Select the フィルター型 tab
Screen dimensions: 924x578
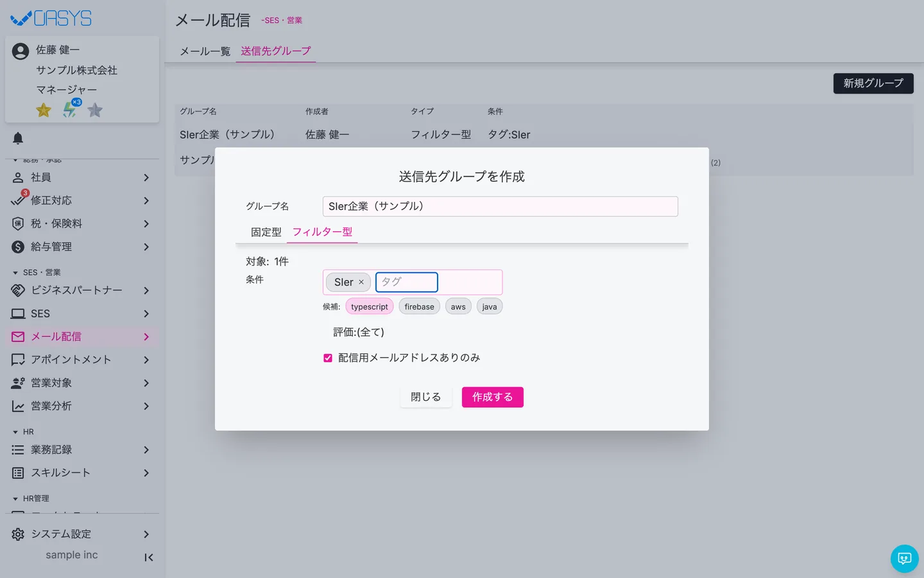[322, 232]
